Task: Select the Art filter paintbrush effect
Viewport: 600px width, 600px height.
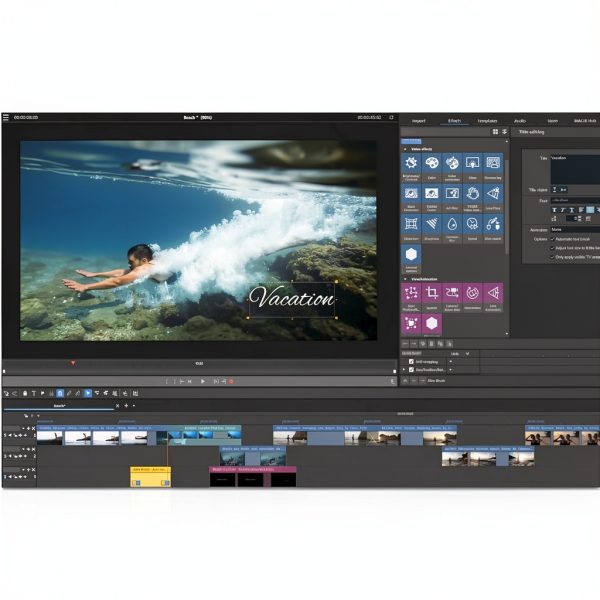Action: pos(452,197)
